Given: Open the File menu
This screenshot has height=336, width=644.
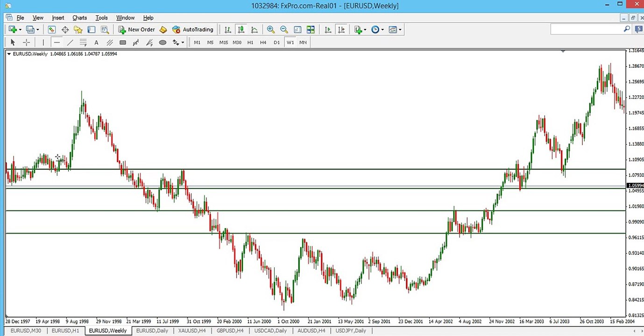Looking at the screenshot, I should tap(21, 18).
